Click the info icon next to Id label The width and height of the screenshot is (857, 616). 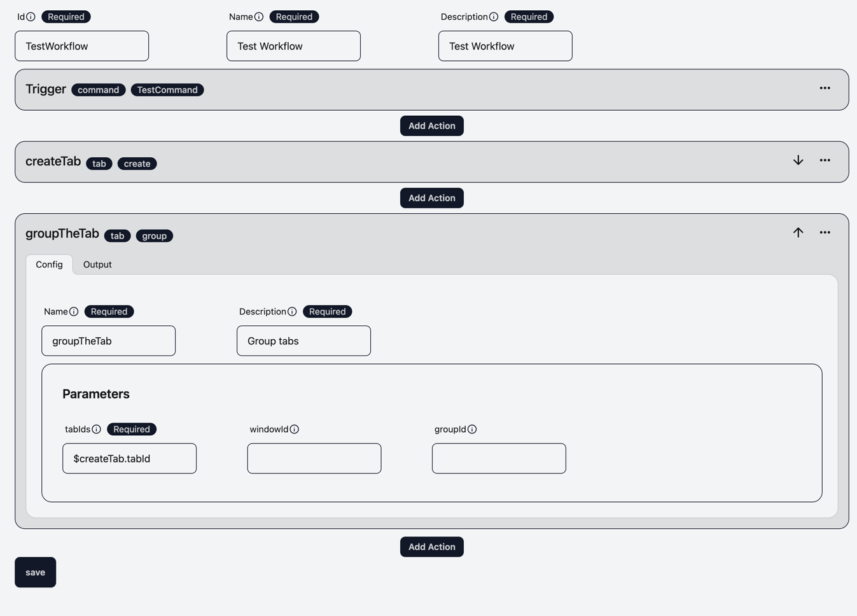(x=31, y=17)
